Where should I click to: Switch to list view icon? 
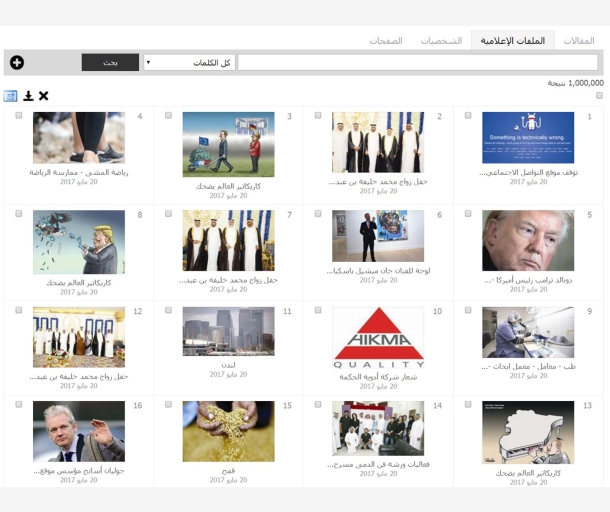click(11, 96)
